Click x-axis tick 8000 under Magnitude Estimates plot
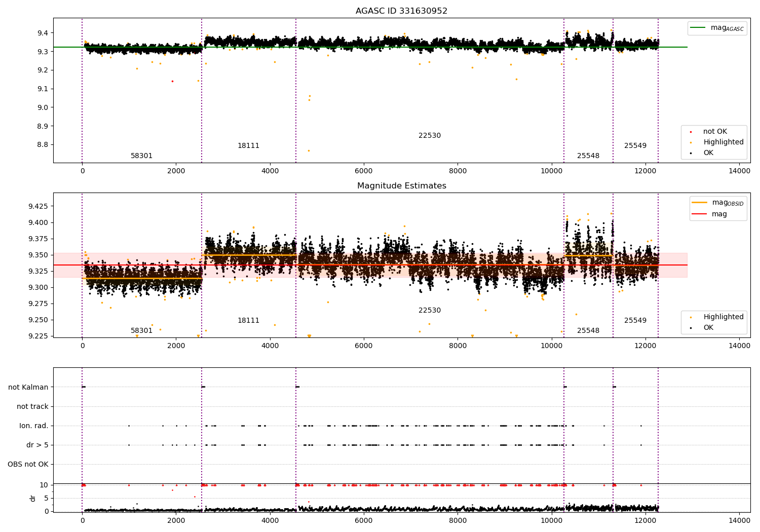The image size is (760, 532). click(x=458, y=346)
